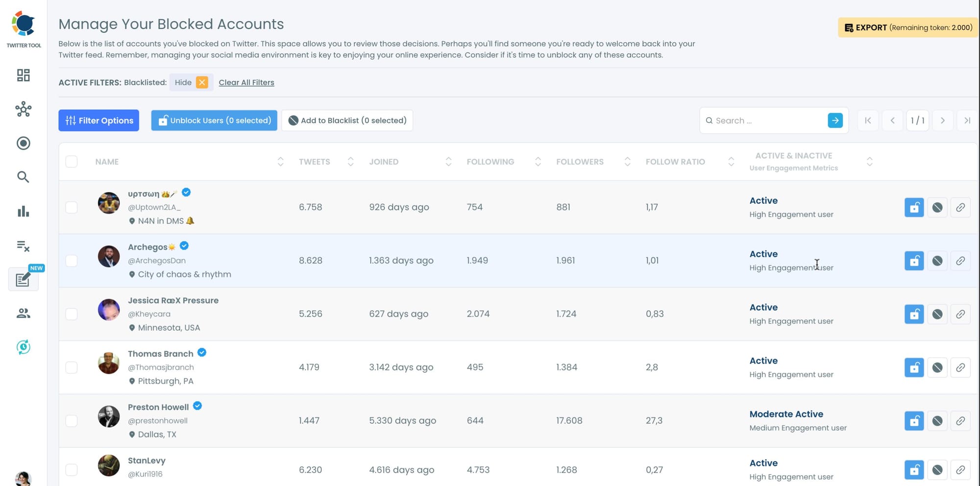Open the sync tool at sidebar bottom
The image size is (980, 486).
coord(23,346)
